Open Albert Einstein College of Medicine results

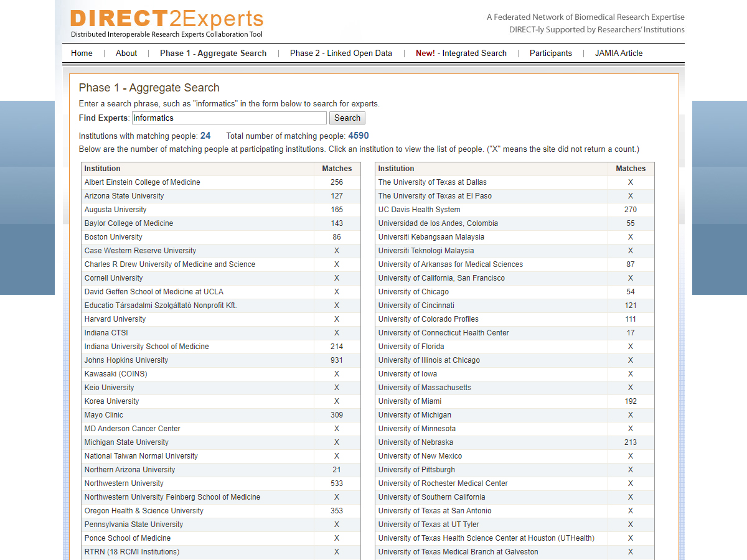143,182
